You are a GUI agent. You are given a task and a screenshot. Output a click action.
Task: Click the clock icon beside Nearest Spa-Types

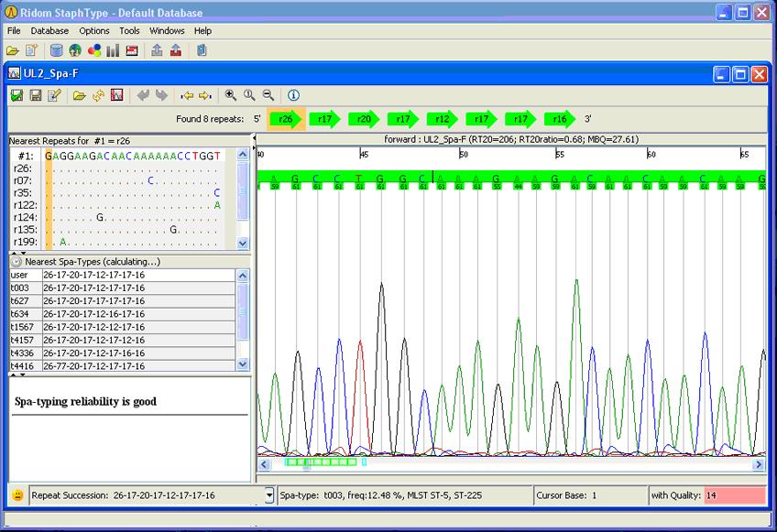pos(16,262)
